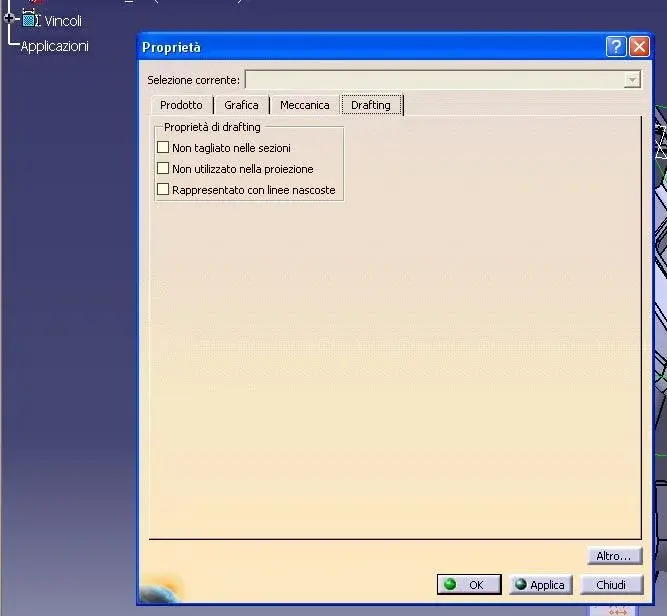Image resolution: width=667 pixels, height=616 pixels.
Task: Click the Altro... button
Action: (613, 556)
